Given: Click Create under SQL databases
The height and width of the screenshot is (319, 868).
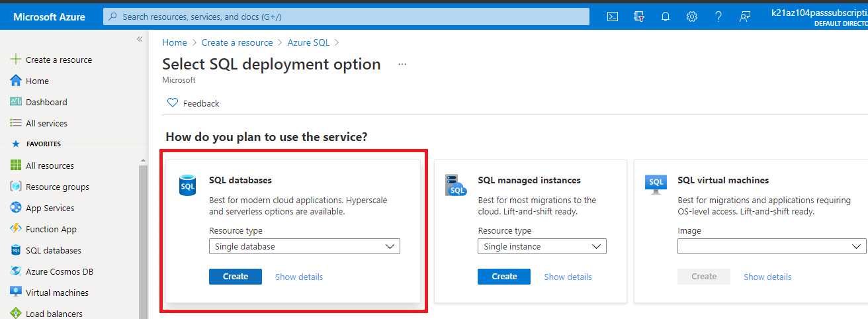Looking at the screenshot, I should click(x=236, y=277).
